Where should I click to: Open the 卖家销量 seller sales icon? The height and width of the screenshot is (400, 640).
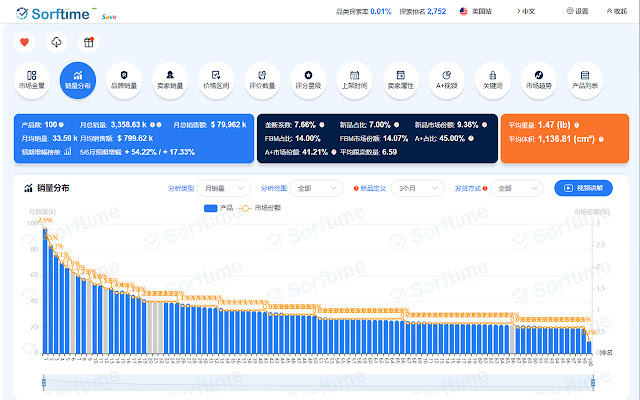tap(170, 76)
